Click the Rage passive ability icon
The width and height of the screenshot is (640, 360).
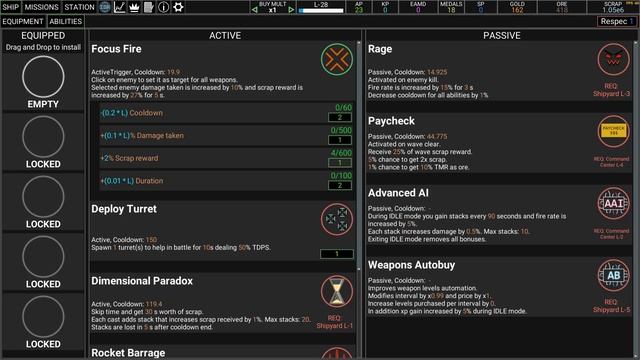[613, 60]
